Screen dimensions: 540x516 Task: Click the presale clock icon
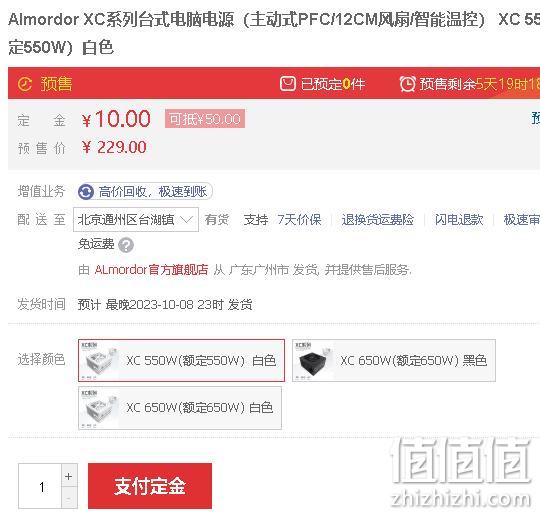(x=24, y=84)
